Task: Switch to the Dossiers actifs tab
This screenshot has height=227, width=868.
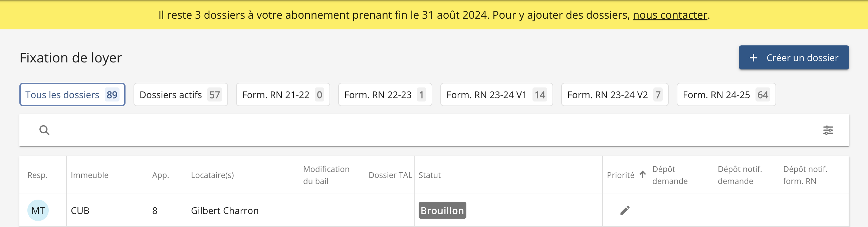Action: (x=181, y=95)
